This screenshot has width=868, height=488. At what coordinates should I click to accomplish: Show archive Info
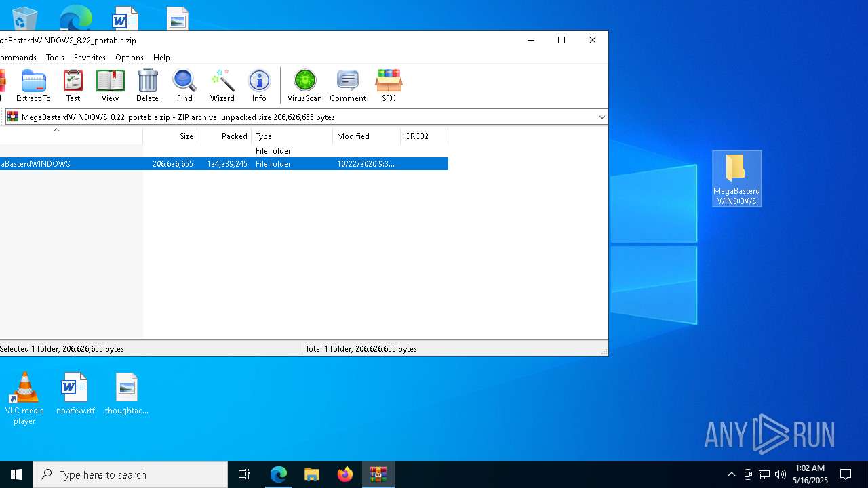(259, 85)
